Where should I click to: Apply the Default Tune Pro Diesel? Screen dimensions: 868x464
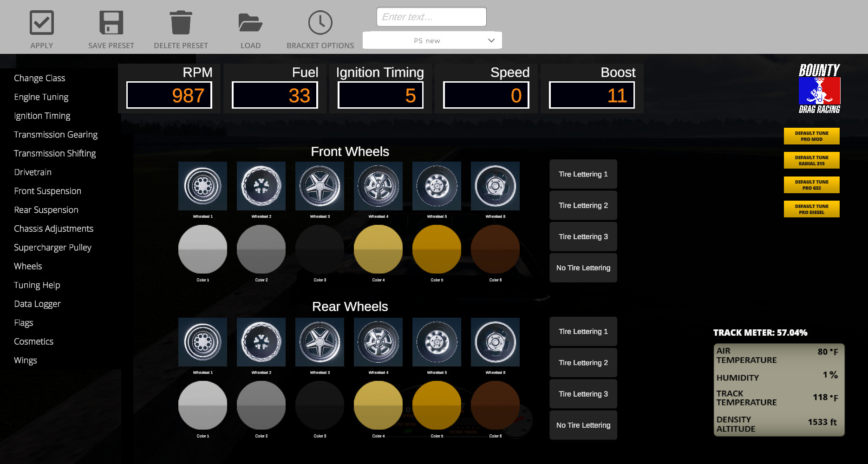pyautogui.click(x=811, y=209)
